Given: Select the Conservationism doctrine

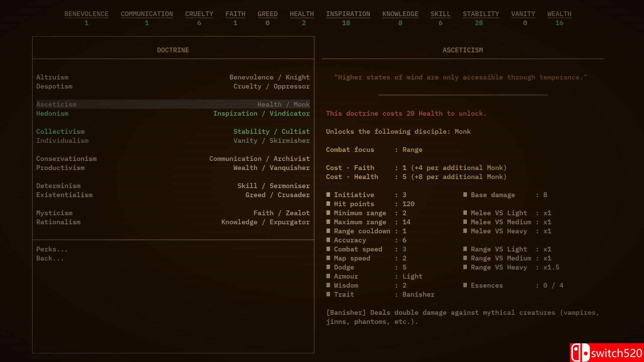Looking at the screenshot, I should [x=66, y=159].
